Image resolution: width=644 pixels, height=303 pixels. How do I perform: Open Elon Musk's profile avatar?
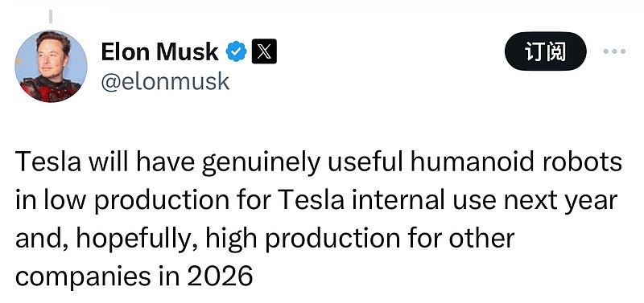[x=51, y=67]
